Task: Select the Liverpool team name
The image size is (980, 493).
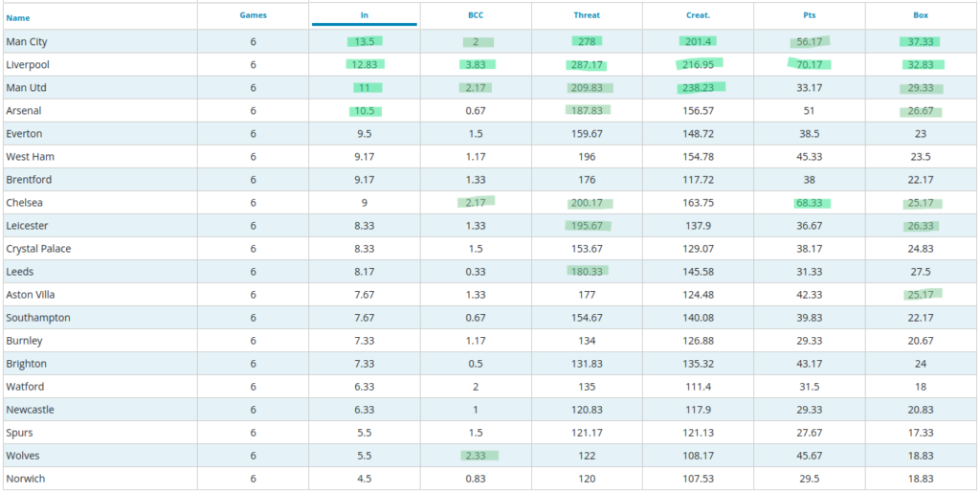Action: 28,65
